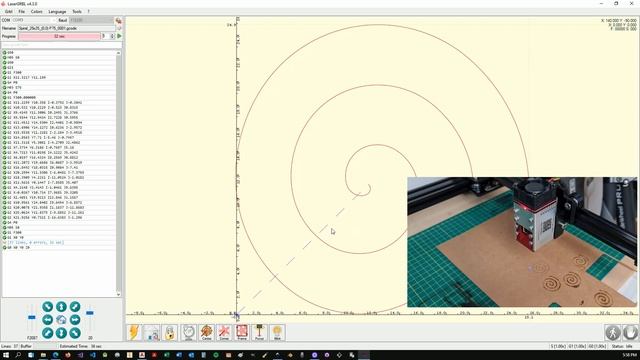Click the Center custom button
640x360 pixels.
coord(207,332)
